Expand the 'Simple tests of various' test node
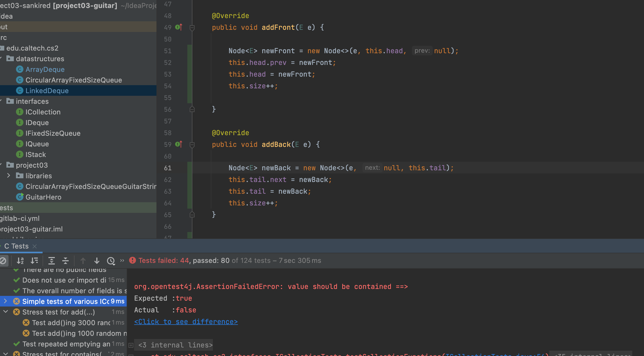 pos(5,301)
